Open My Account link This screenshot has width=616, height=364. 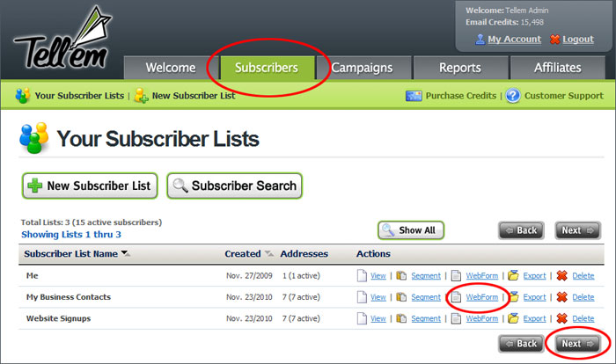tap(514, 40)
